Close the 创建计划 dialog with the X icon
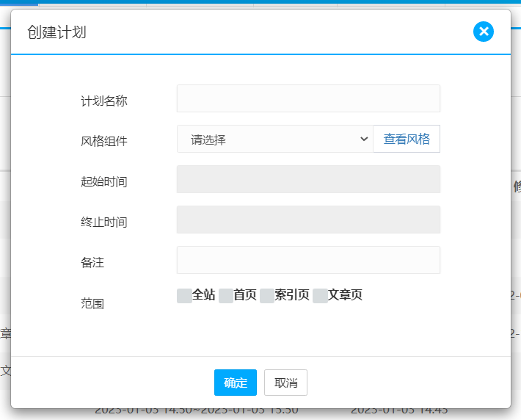This screenshot has height=420, width=521. [484, 32]
